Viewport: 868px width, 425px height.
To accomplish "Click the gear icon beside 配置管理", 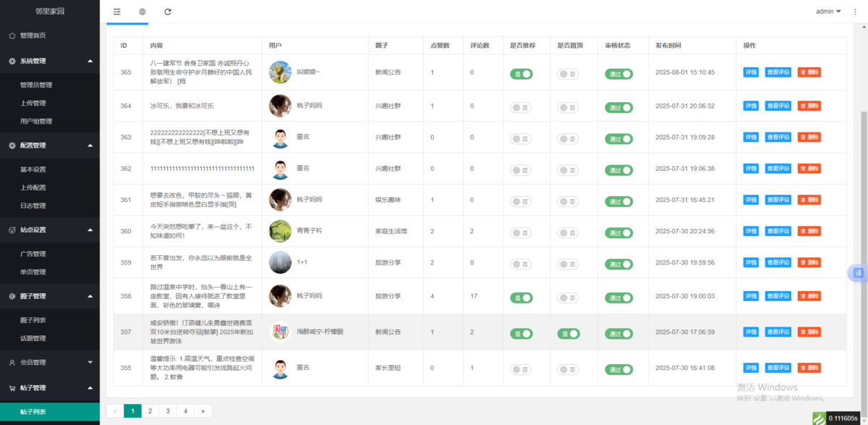I will [x=12, y=146].
